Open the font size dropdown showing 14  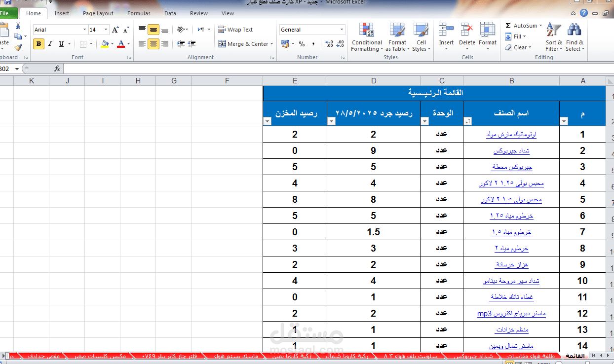pyautogui.click(x=106, y=30)
